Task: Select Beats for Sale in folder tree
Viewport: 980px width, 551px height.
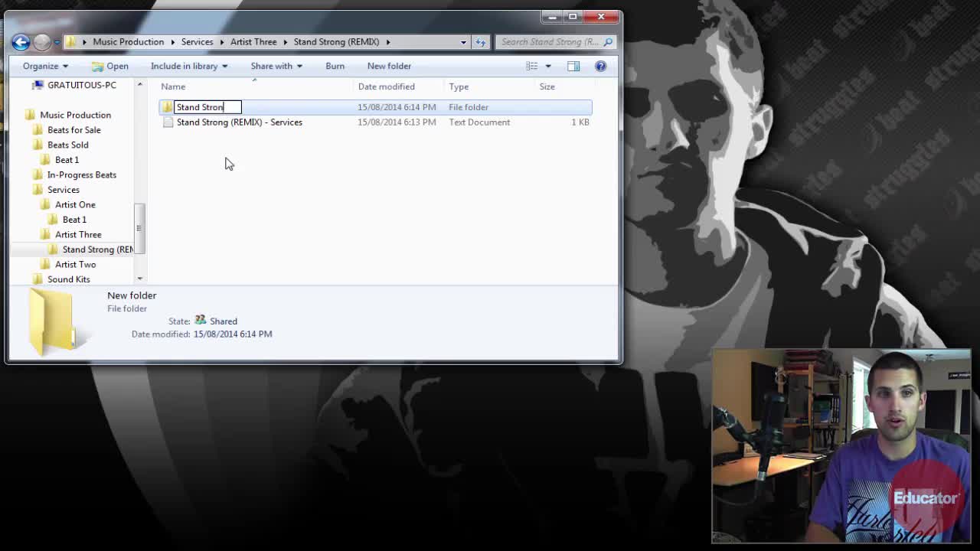Action: tap(73, 130)
